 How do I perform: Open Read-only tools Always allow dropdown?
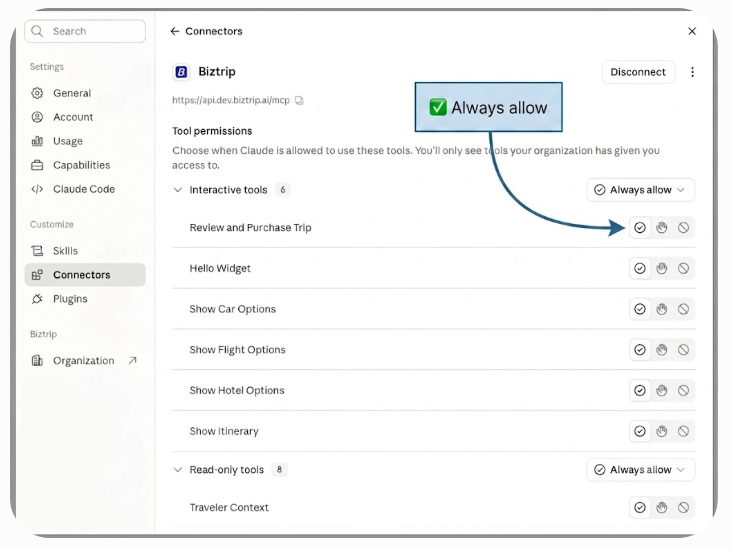click(641, 470)
